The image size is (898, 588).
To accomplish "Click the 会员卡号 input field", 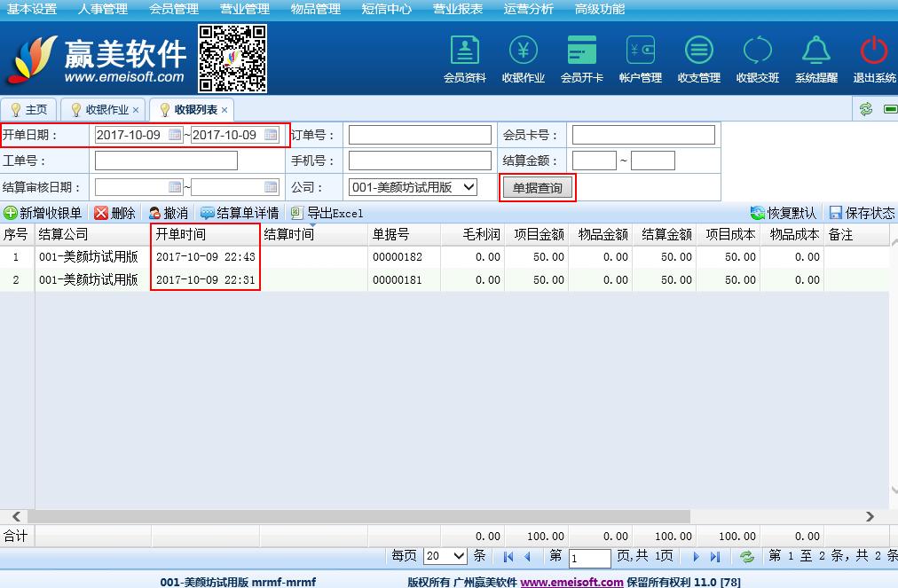I will [x=642, y=135].
